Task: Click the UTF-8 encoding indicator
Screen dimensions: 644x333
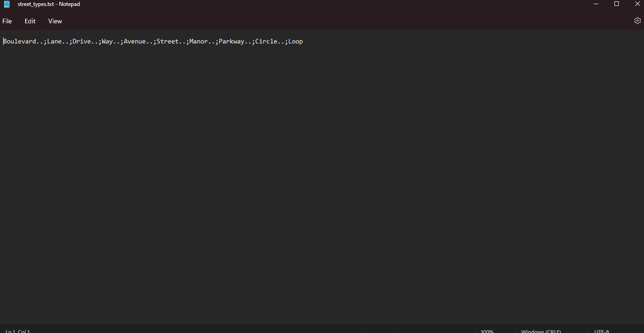Action: 601,331
